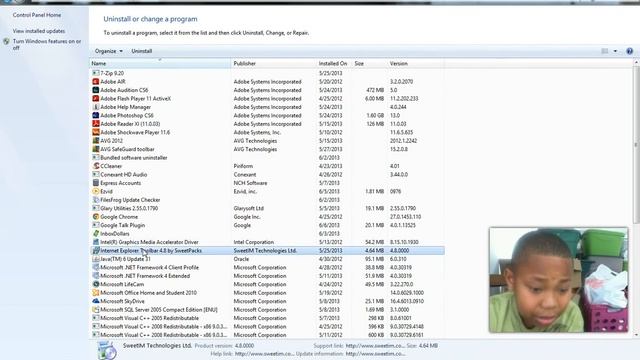Click the shield icon beside Turn Windows features
640x360 pixels.
click(6, 42)
